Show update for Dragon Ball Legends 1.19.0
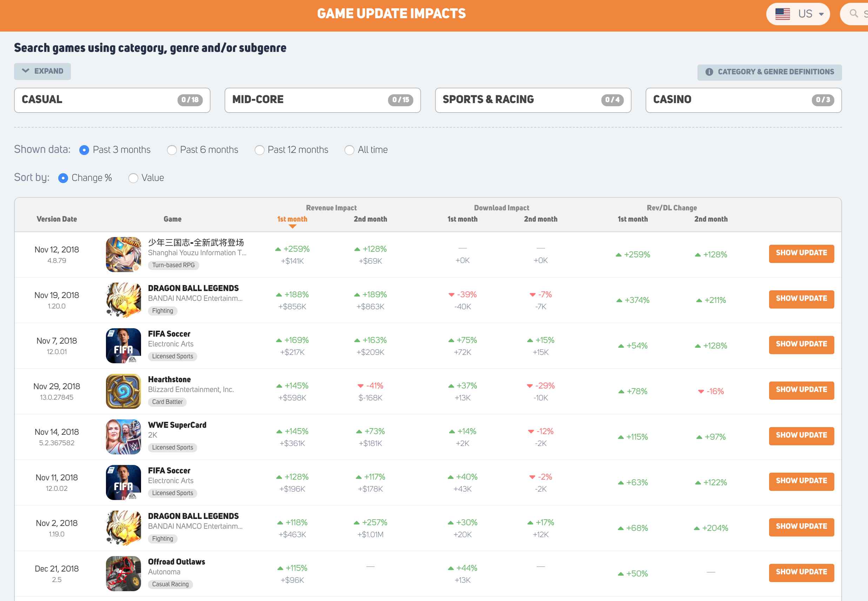 [801, 527]
